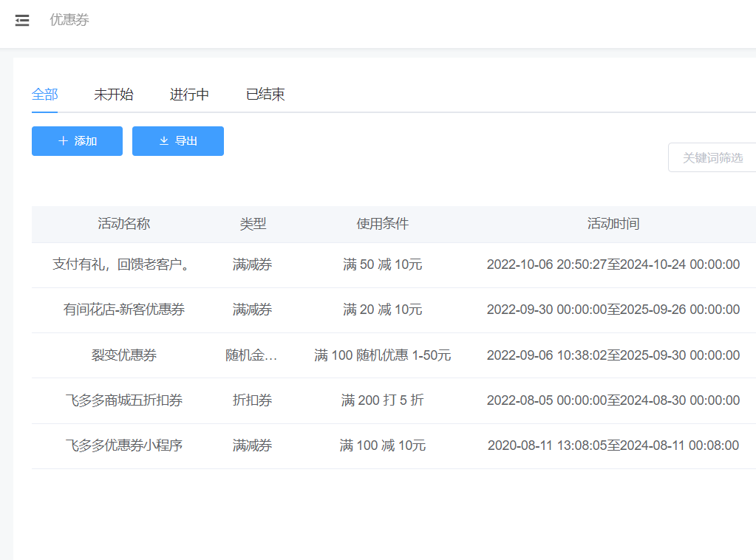Image resolution: width=756 pixels, height=560 pixels.
Task: Click the 类型 column header
Action: coord(253,224)
